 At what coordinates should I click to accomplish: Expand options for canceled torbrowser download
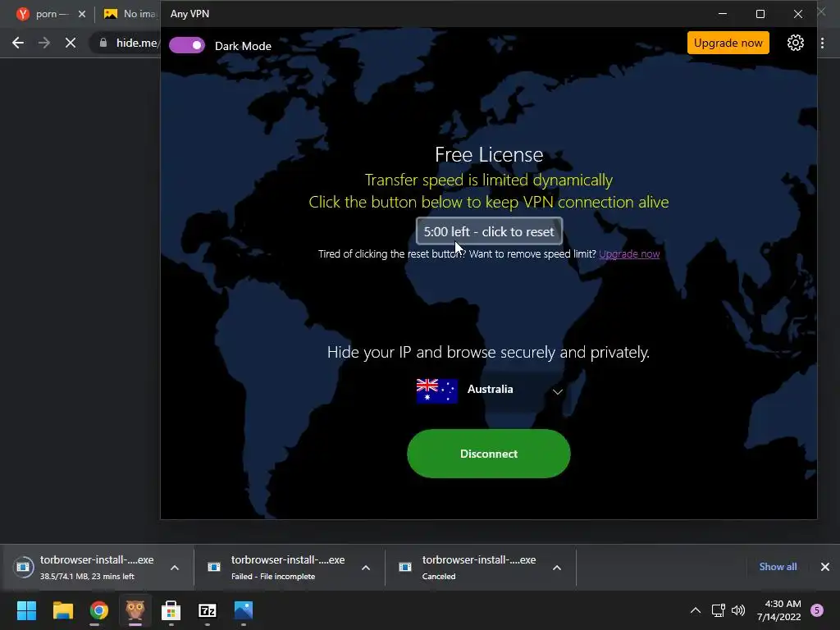click(557, 568)
